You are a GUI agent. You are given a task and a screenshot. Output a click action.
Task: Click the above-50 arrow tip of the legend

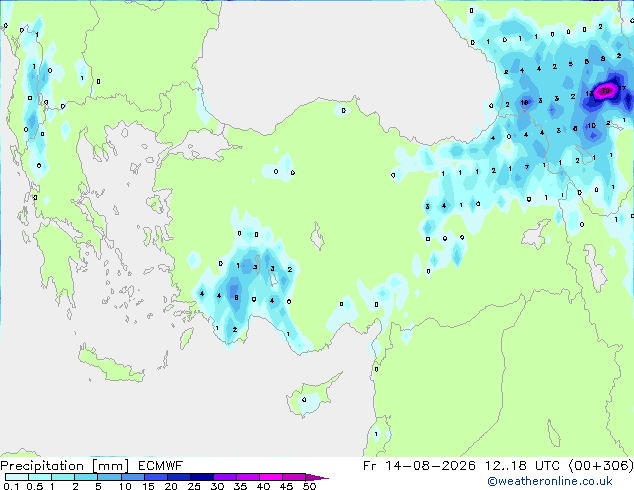point(317,477)
